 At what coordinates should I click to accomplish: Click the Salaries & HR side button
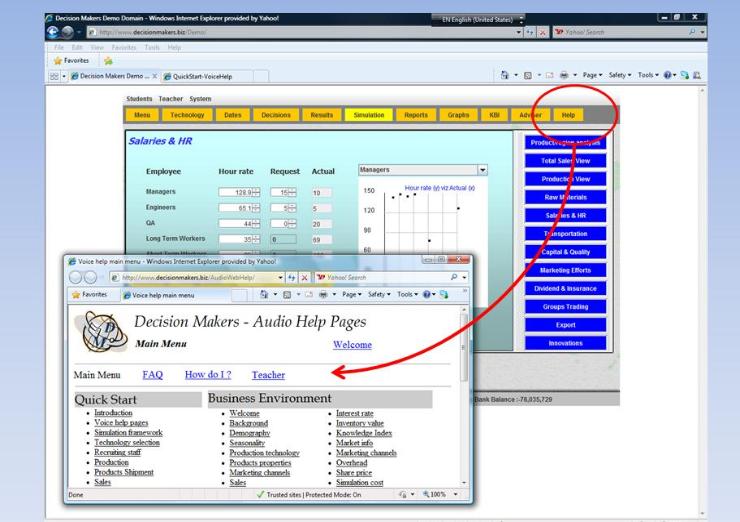[x=564, y=216]
